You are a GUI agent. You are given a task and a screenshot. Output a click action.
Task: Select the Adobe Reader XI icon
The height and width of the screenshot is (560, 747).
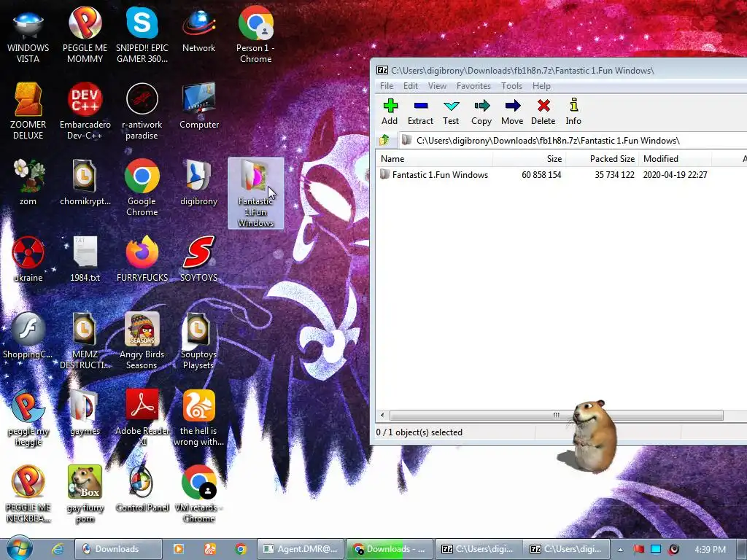tap(142, 418)
